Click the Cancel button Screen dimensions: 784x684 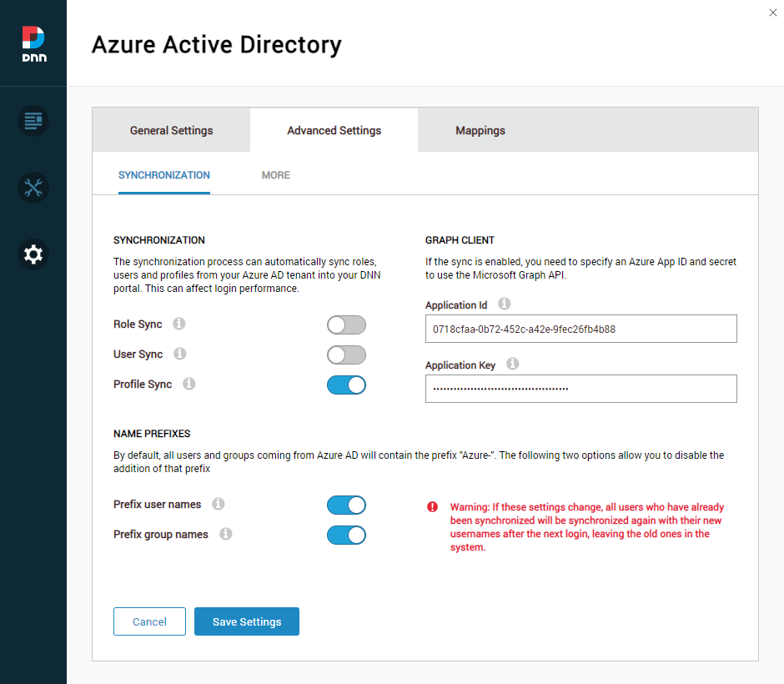click(149, 621)
